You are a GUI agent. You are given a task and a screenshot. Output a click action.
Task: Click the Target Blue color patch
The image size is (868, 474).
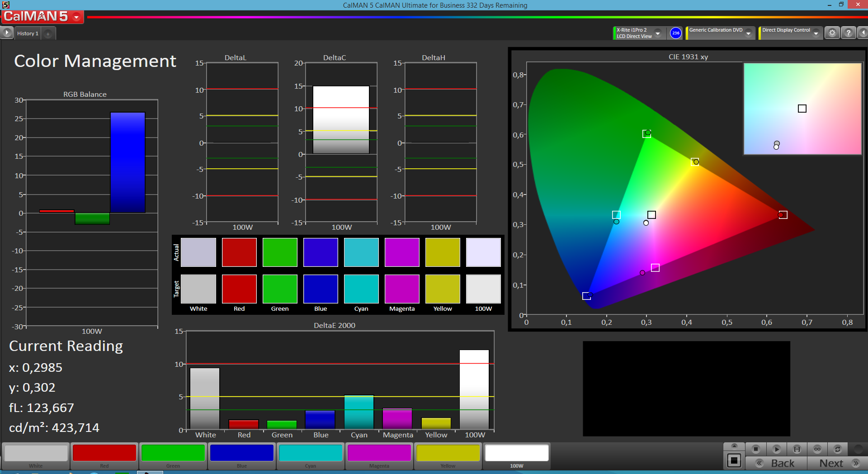tap(321, 289)
